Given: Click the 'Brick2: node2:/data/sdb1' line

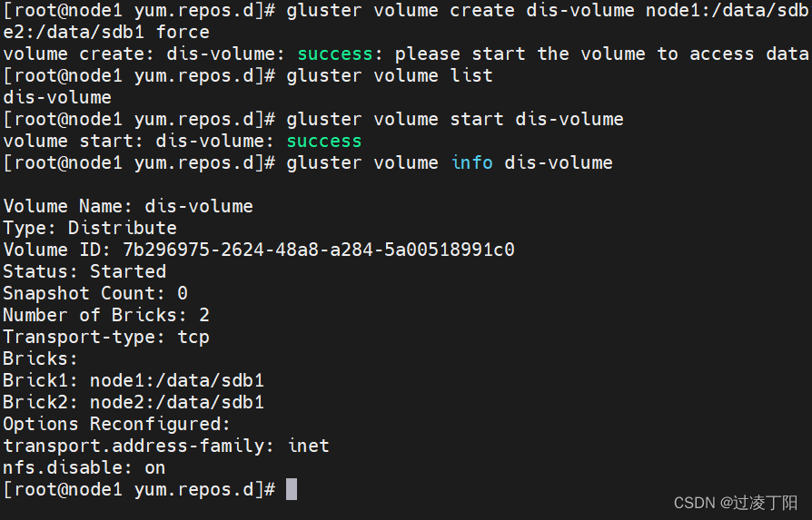Looking at the screenshot, I should [x=134, y=403].
